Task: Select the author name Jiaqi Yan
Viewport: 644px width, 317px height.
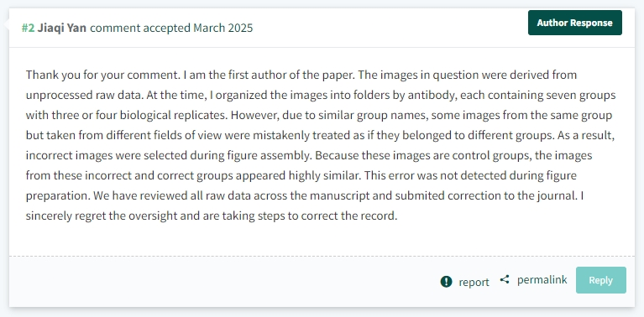Action: tap(62, 28)
